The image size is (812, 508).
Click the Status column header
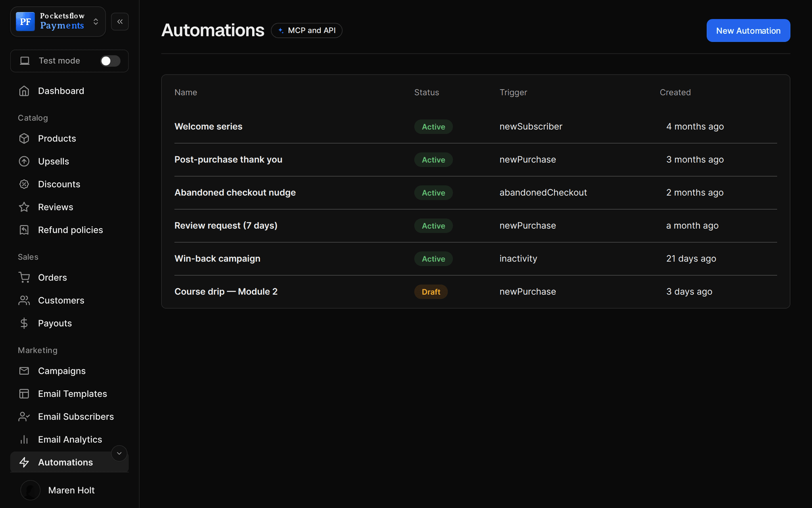(427, 92)
